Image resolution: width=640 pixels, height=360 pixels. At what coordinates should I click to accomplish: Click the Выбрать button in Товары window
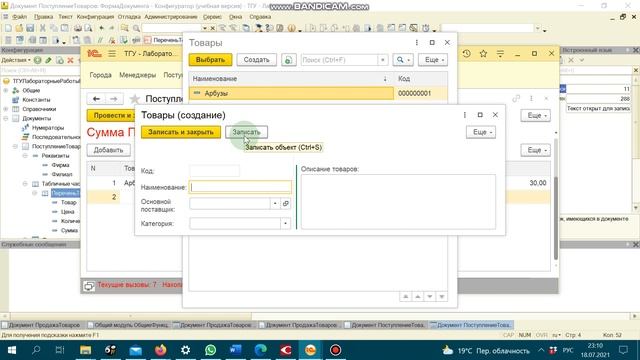210,60
